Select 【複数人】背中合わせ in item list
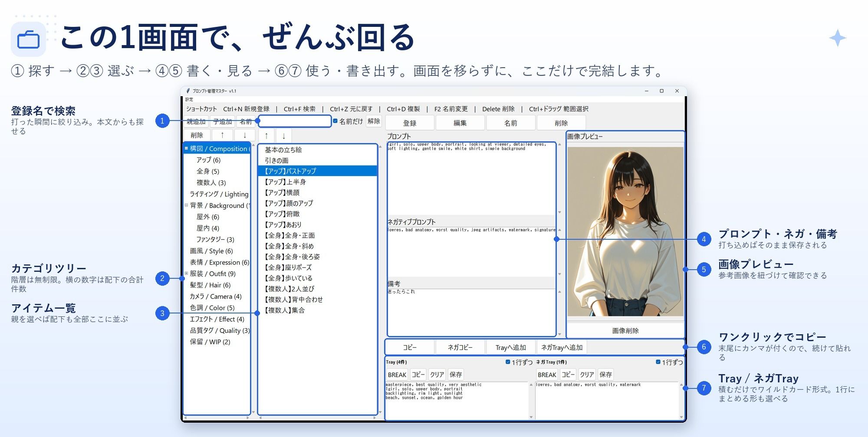 318,299
